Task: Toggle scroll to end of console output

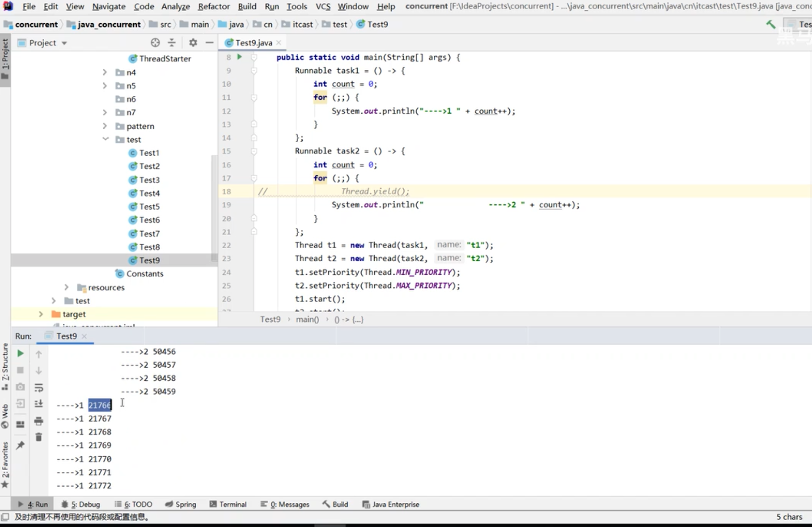Action: tap(39, 404)
